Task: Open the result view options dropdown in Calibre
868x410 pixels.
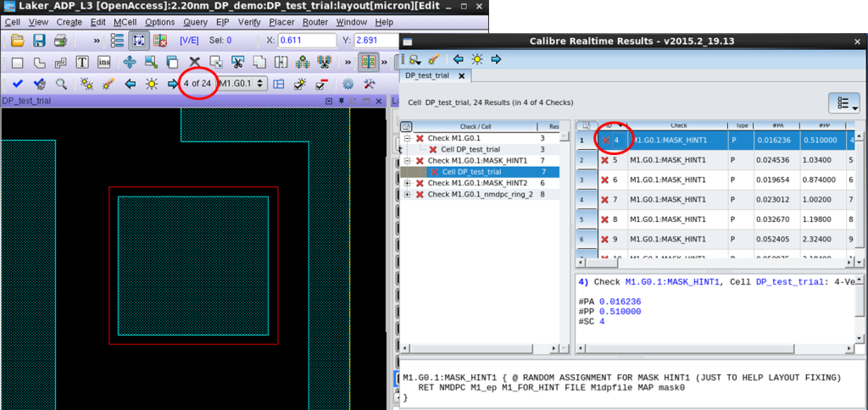Action: [x=843, y=103]
